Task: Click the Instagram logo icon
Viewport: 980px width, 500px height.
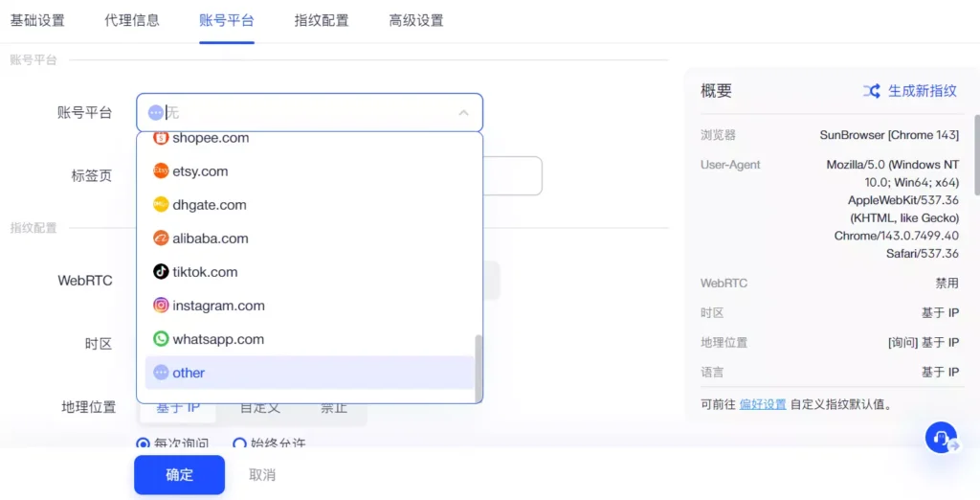Action: [161, 306]
